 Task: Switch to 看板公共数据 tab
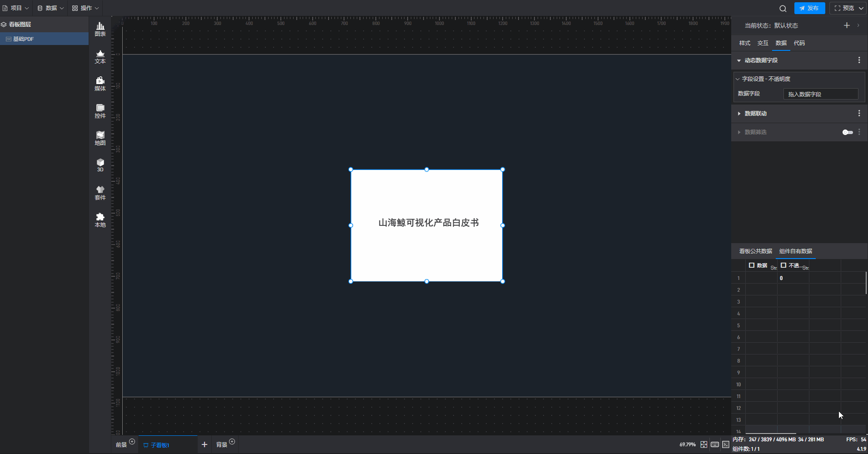[x=755, y=251]
